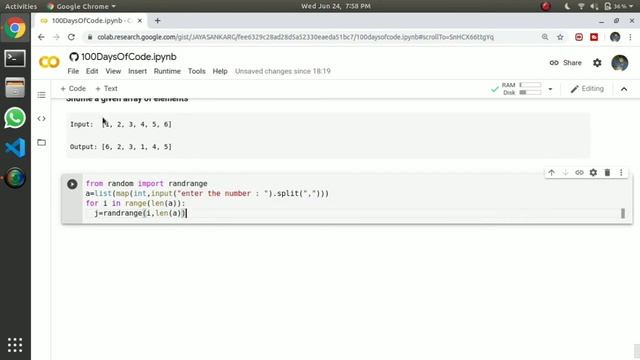Move cell down arrow
This screenshot has width=640, height=360.
tap(565, 173)
